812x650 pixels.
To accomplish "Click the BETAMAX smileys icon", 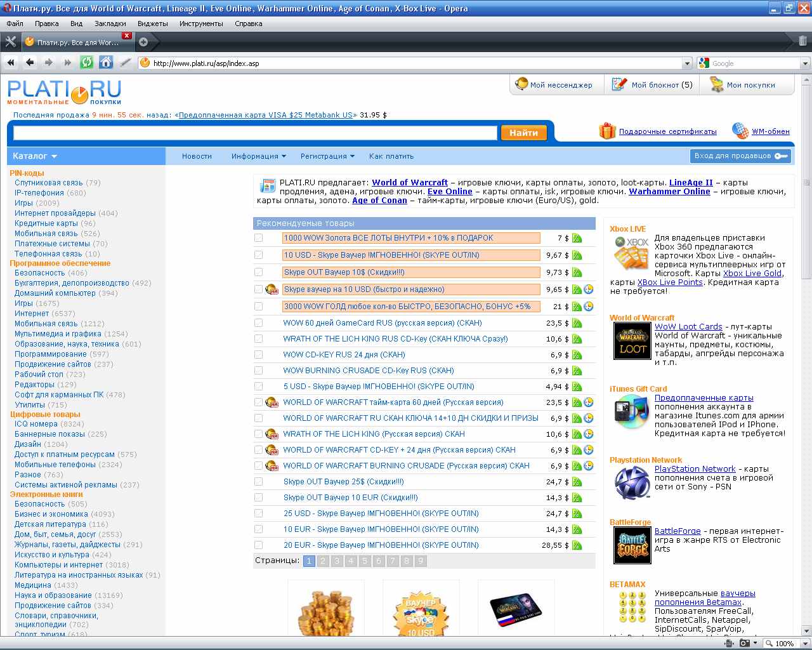I will (x=632, y=607).
